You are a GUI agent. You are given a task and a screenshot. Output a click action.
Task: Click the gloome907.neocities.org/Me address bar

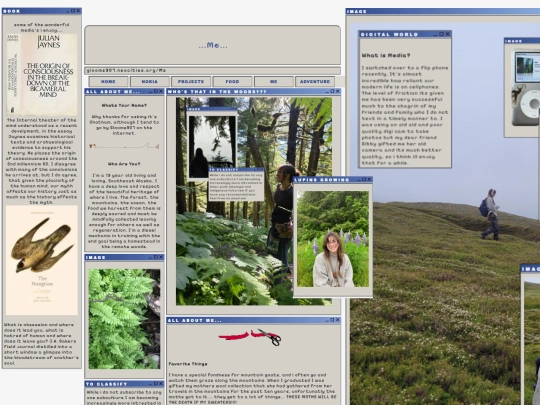point(212,71)
